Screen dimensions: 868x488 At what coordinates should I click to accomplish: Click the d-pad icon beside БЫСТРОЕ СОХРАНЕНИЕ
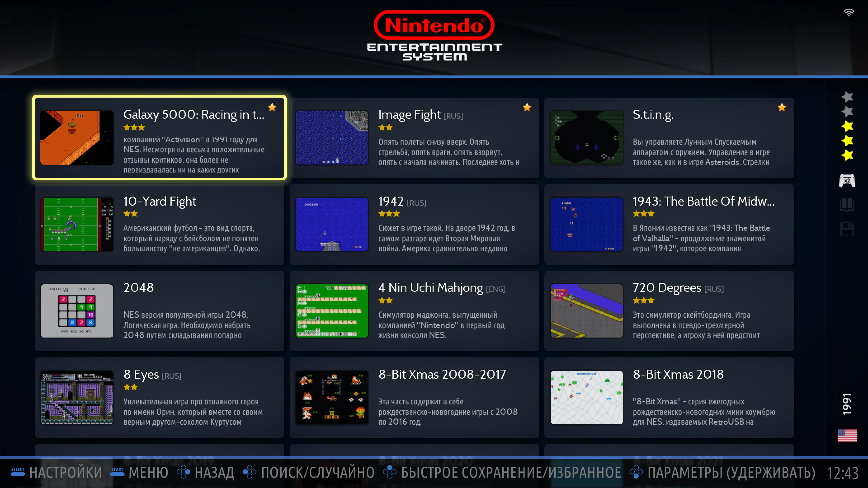click(x=390, y=472)
